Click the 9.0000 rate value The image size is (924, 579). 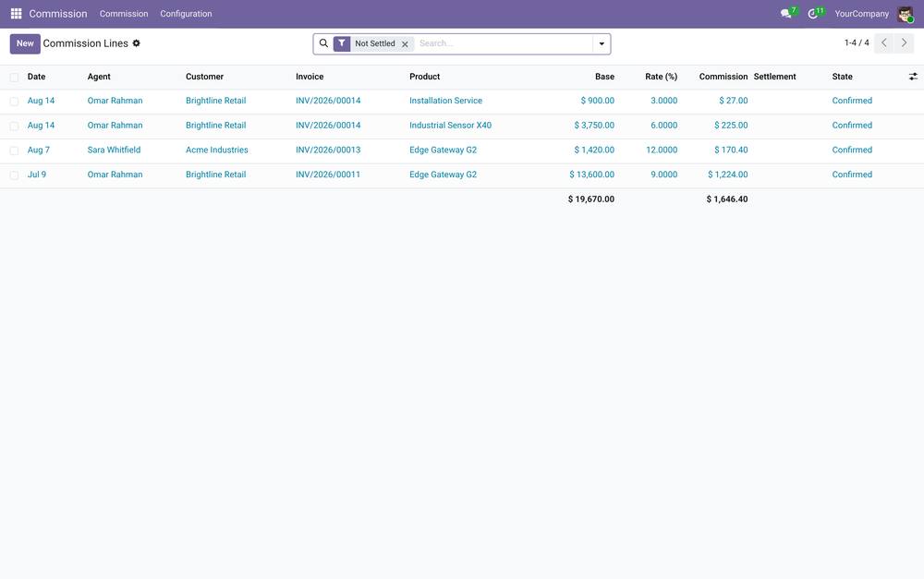(x=664, y=175)
